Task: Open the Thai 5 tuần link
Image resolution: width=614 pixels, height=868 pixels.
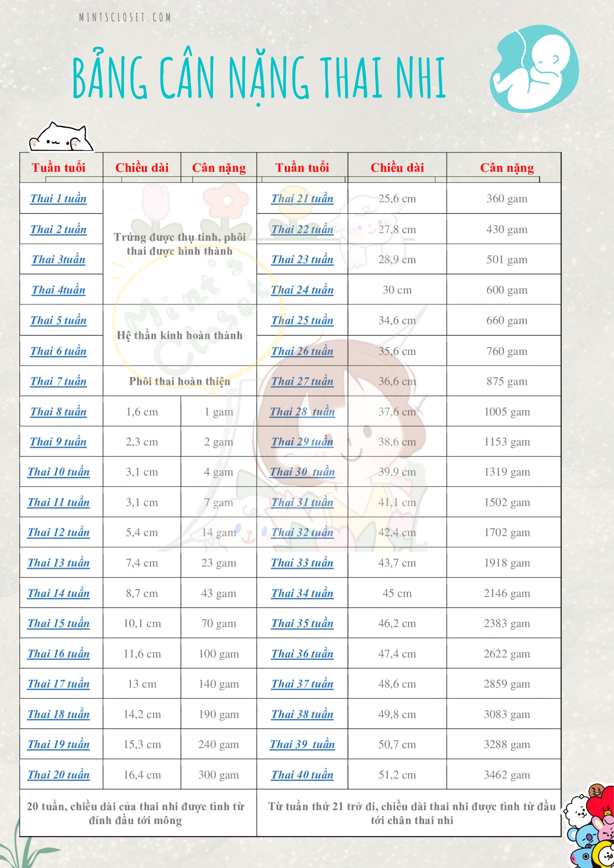Action: tap(58, 321)
